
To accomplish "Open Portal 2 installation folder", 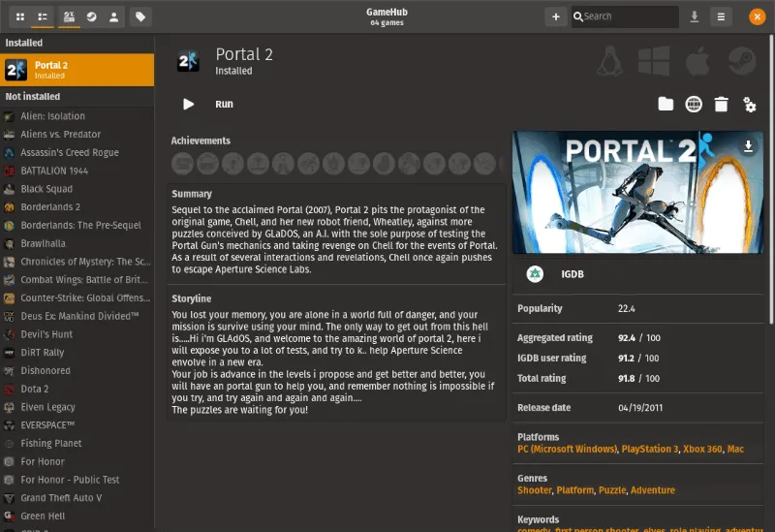I will (666, 105).
